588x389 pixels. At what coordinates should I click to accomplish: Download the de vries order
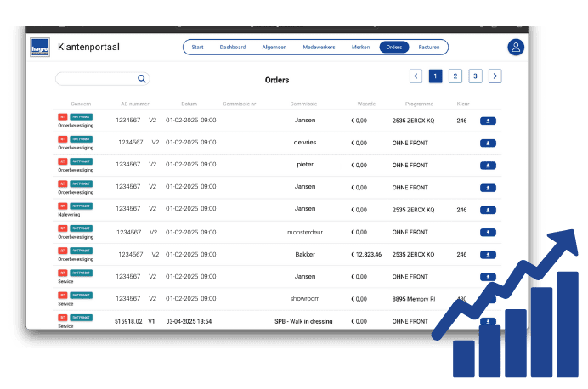point(488,144)
